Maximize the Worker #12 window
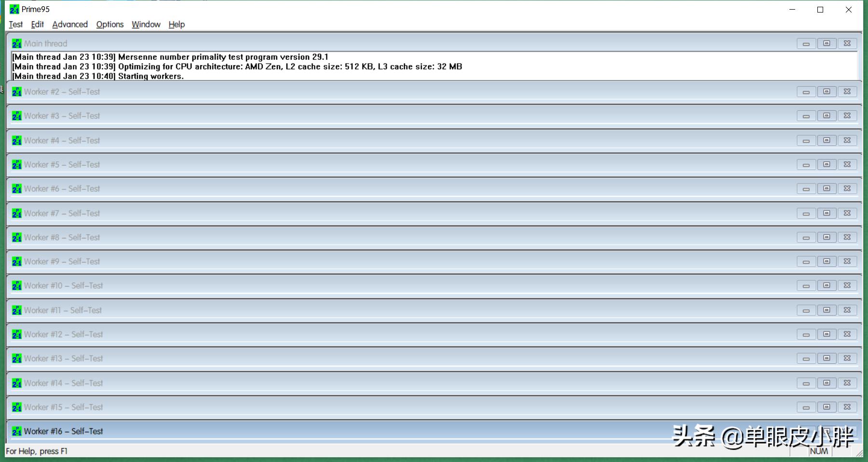The height and width of the screenshot is (462, 868). 827,334
